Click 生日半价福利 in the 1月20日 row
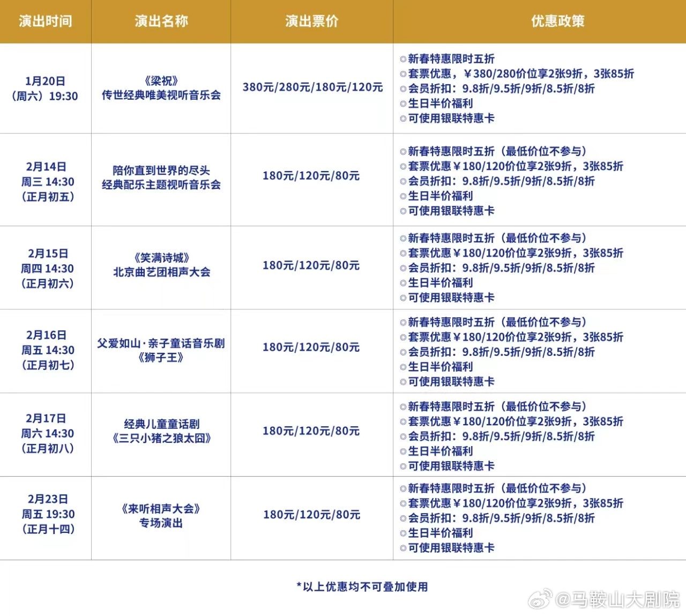This screenshot has height=616, width=686. 436,103
